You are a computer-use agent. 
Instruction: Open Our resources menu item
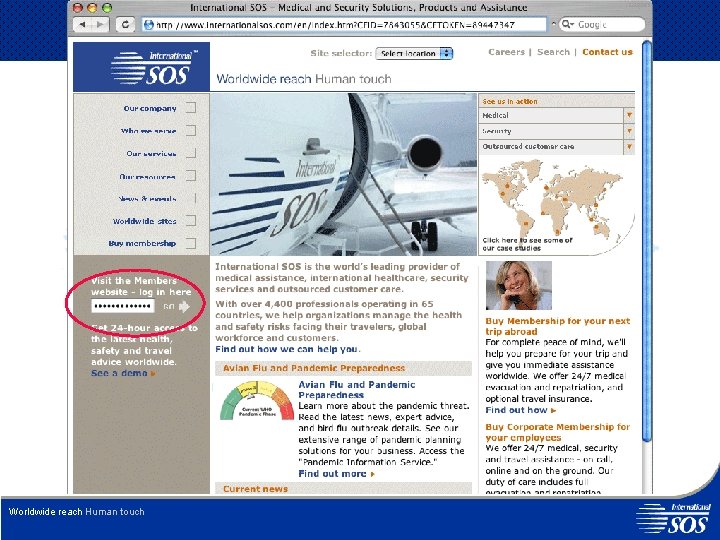coord(147,176)
